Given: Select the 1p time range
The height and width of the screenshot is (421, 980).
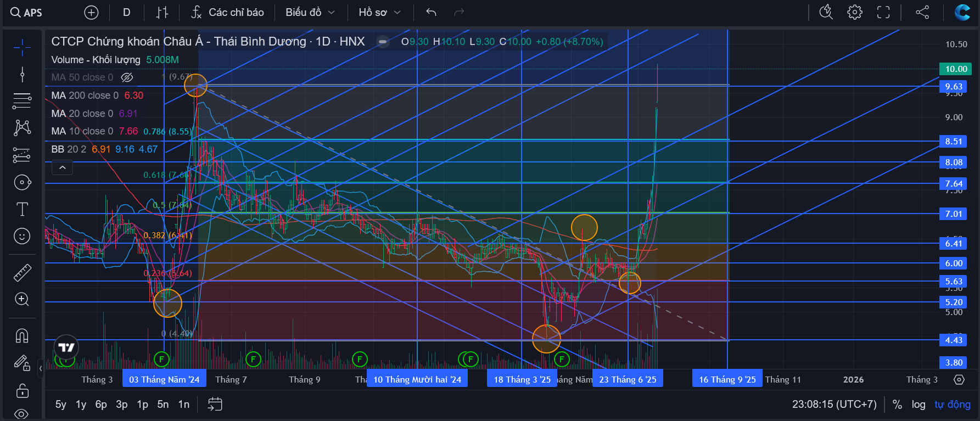Looking at the screenshot, I should [143, 405].
